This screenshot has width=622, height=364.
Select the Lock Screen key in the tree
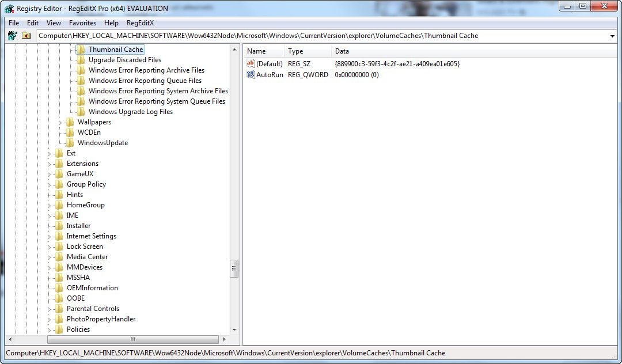tap(85, 246)
